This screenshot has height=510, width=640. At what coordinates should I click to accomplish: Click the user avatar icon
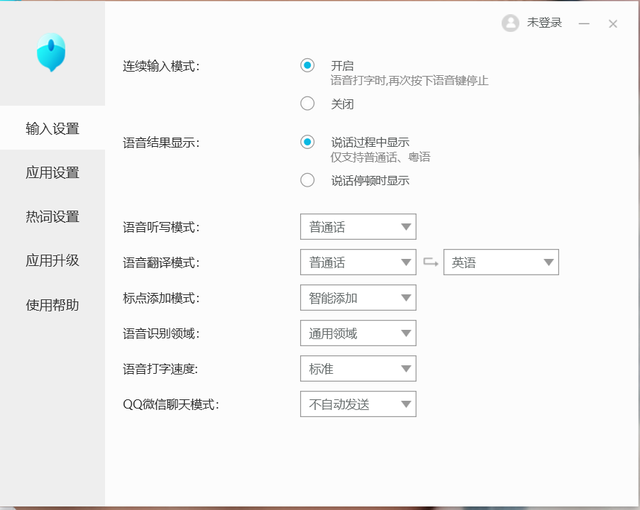510,23
